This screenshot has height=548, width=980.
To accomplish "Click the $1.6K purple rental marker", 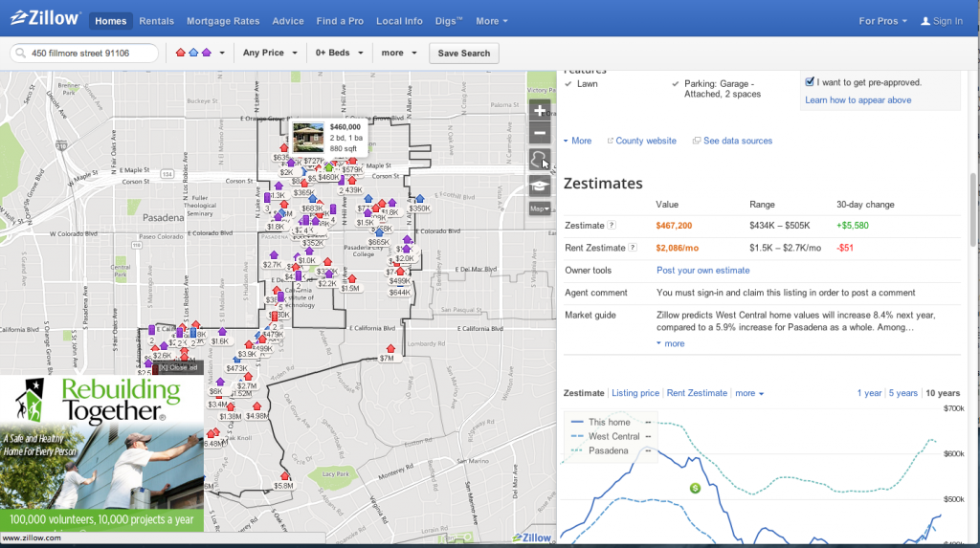I will tap(222, 333).
